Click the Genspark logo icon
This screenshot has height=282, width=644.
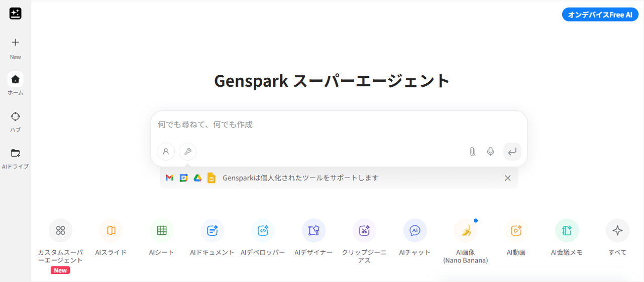(x=15, y=14)
